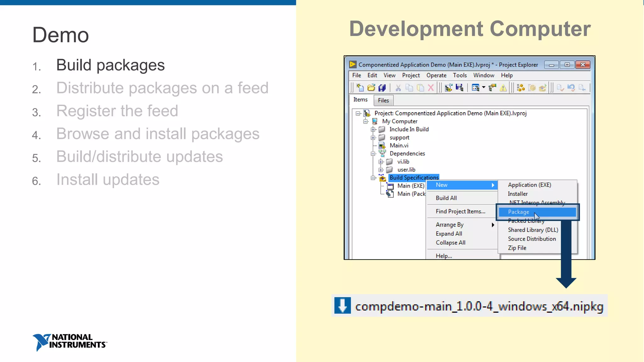This screenshot has width=644, height=362.
Task: Collapse the Build Specifications node
Action: [x=373, y=178]
